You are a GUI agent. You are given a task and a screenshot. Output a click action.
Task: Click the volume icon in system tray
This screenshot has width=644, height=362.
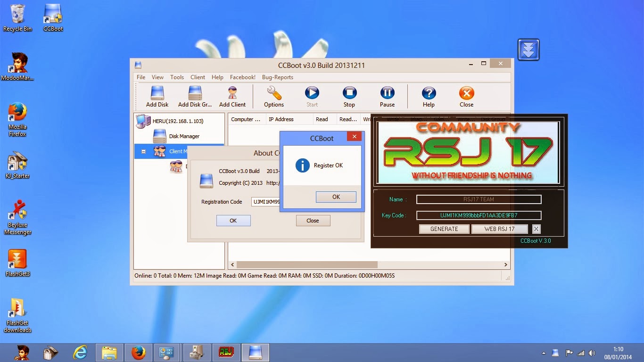592,353
